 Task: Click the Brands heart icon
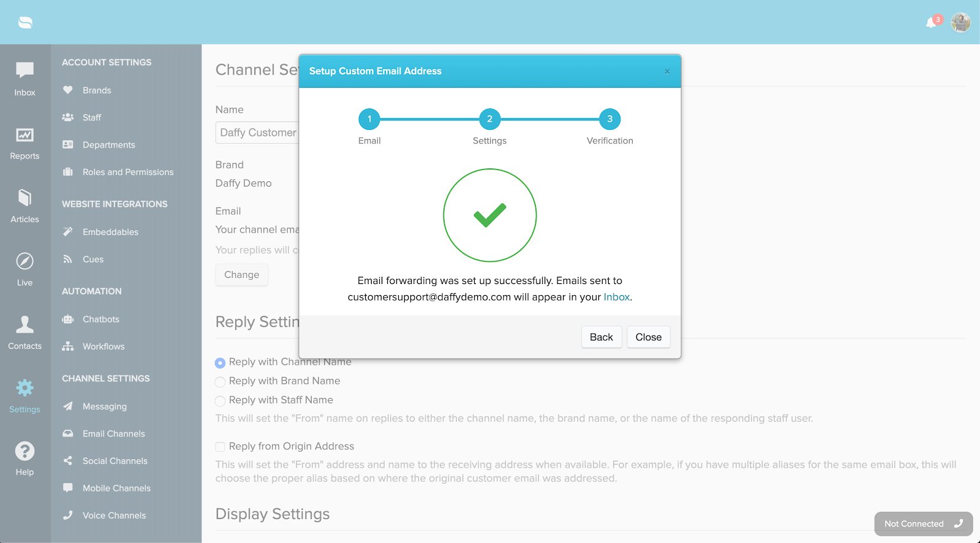68,90
